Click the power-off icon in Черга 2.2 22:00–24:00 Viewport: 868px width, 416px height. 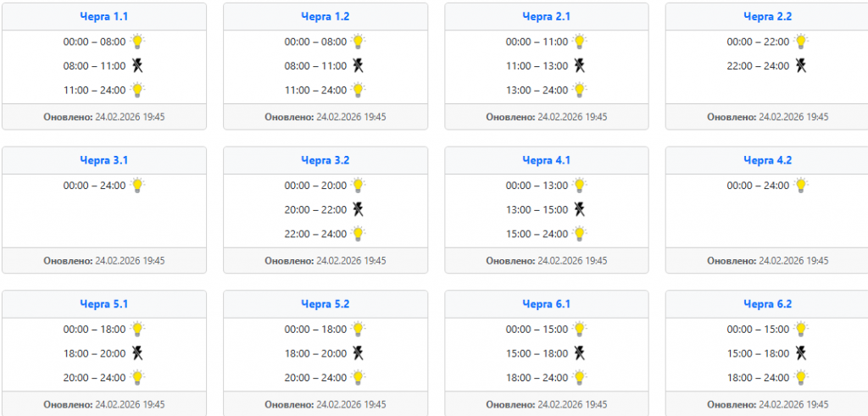pyautogui.click(x=801, y=65)
